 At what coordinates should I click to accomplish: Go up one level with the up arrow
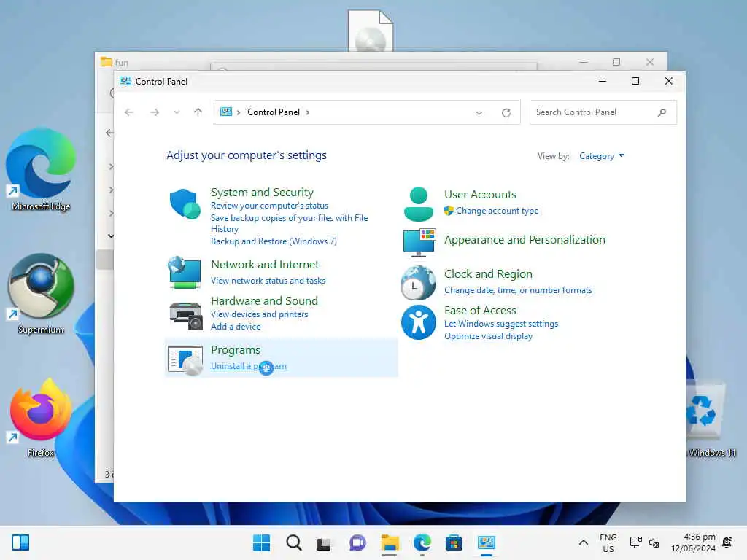(x=198, y=112)
